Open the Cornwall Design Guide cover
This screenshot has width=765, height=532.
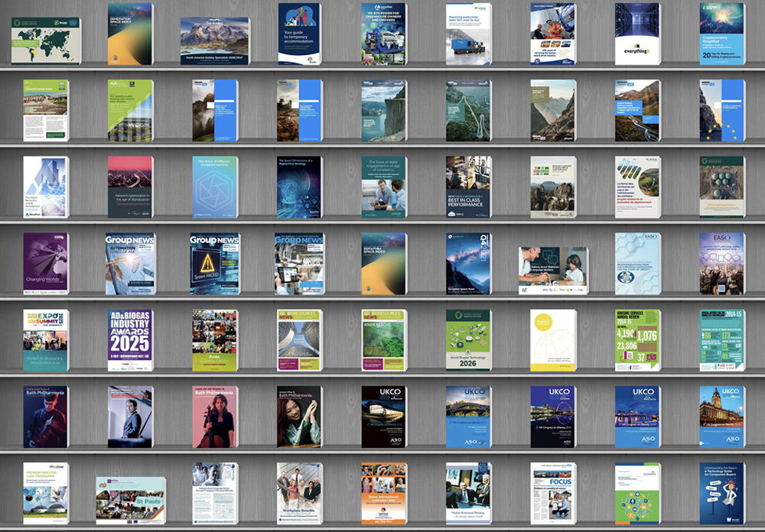(46, 111)
